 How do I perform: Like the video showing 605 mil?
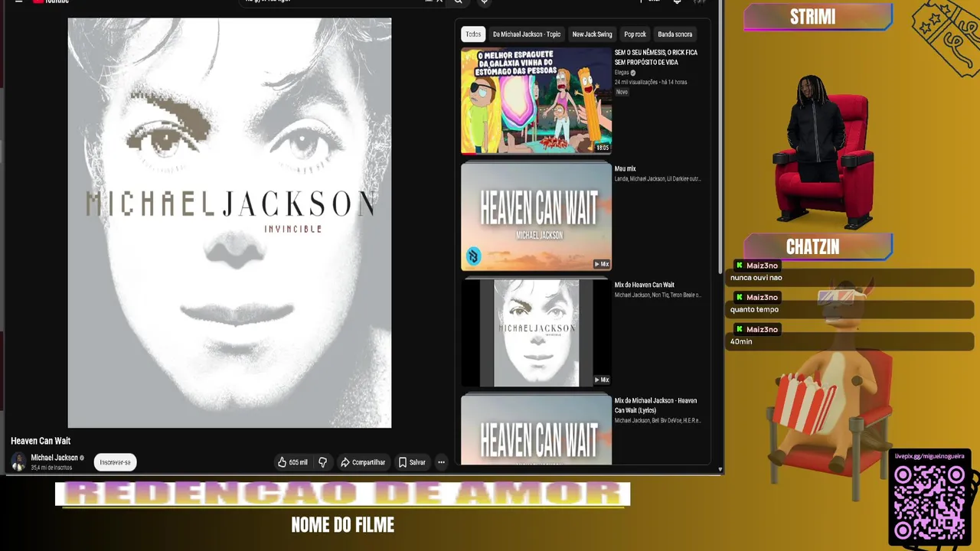pyautogui.click(x=292, y=462)
